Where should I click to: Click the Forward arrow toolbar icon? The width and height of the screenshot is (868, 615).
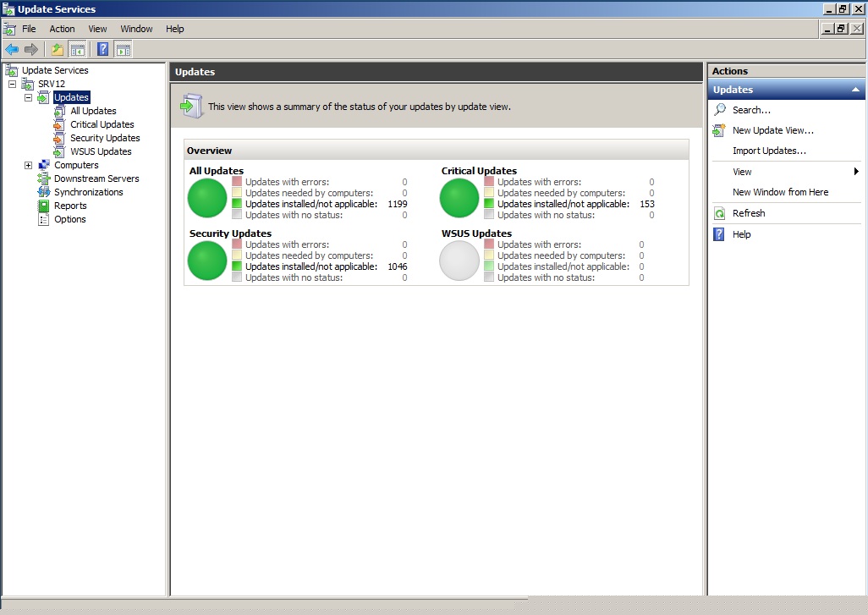click(31, 50)
